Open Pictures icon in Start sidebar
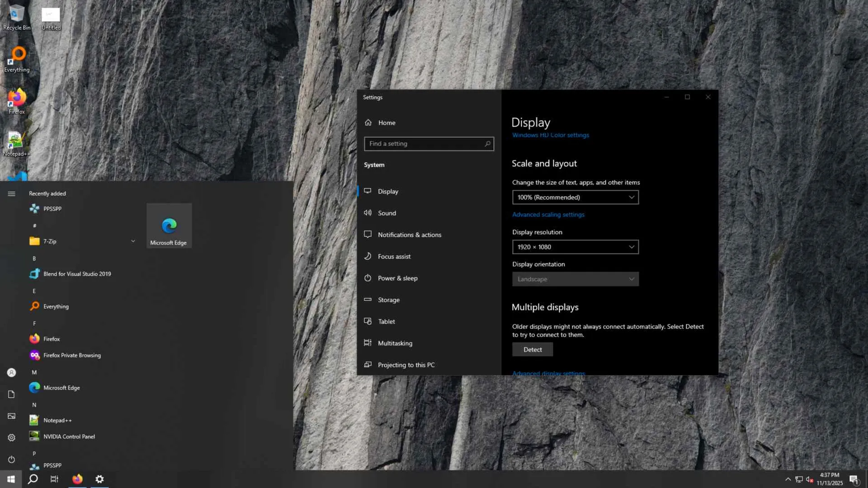 pyautogui.click(x=11, y=416)
